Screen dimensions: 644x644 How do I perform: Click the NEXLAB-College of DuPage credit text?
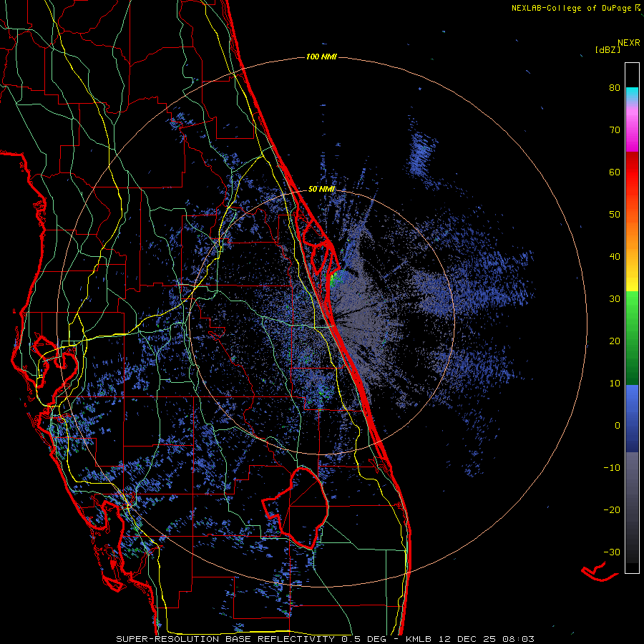[x=571, y=8]
